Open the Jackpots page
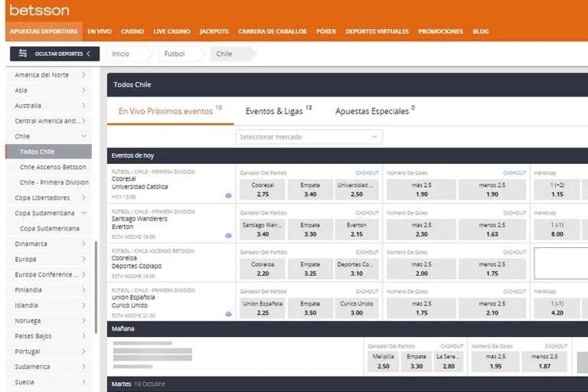Image resolution: width=588 pixels, height=392 pixels. tap(214, 31)
